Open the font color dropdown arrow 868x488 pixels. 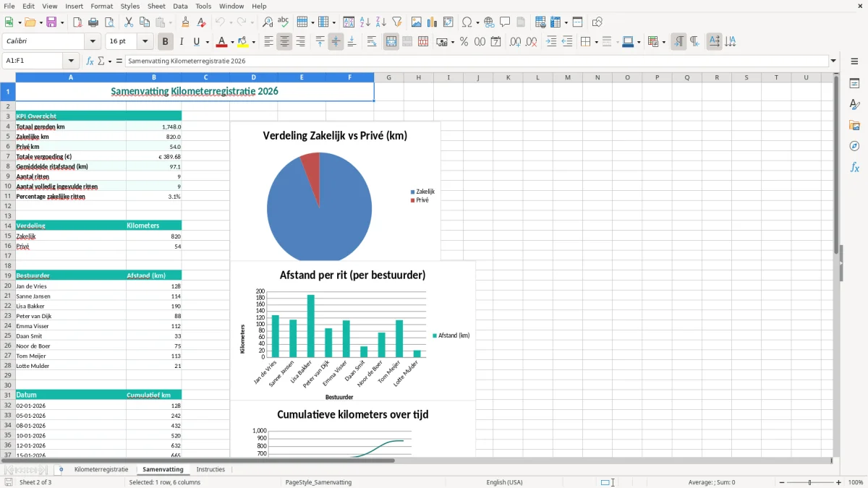pos(232,42)
